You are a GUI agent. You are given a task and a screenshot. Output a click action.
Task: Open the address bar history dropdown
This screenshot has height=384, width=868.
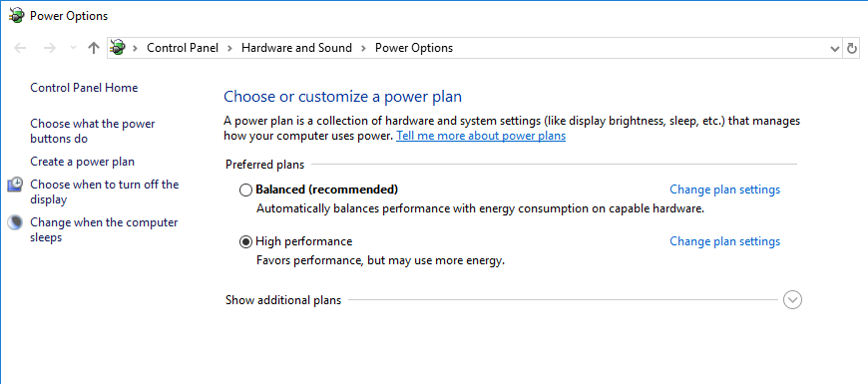[x=835, y=48]
